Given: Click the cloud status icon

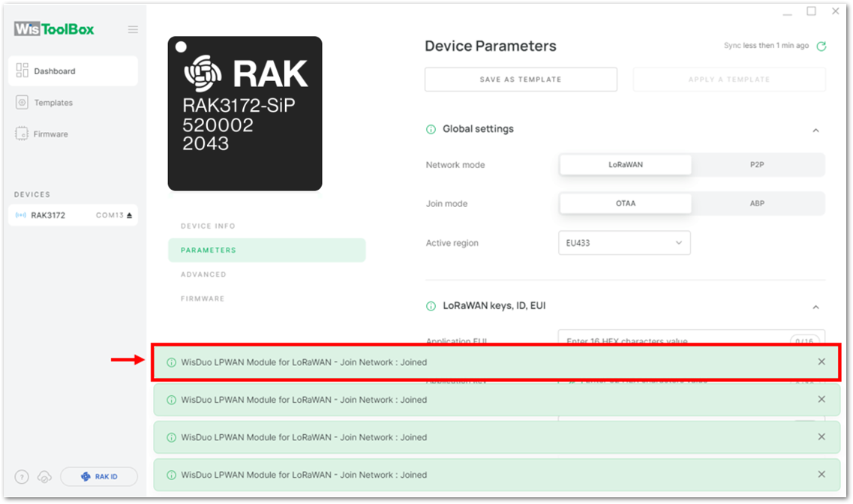Looking at the screenshot, I should point(44,477).
